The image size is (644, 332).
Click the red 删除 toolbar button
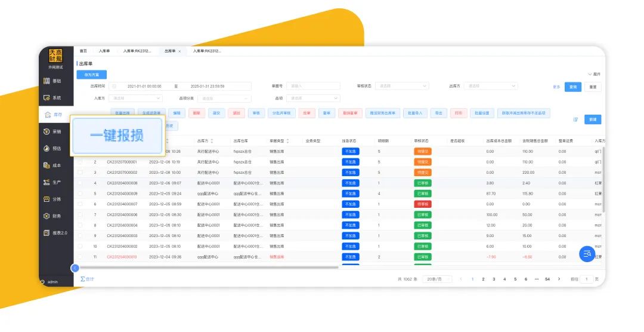(196, 113)
